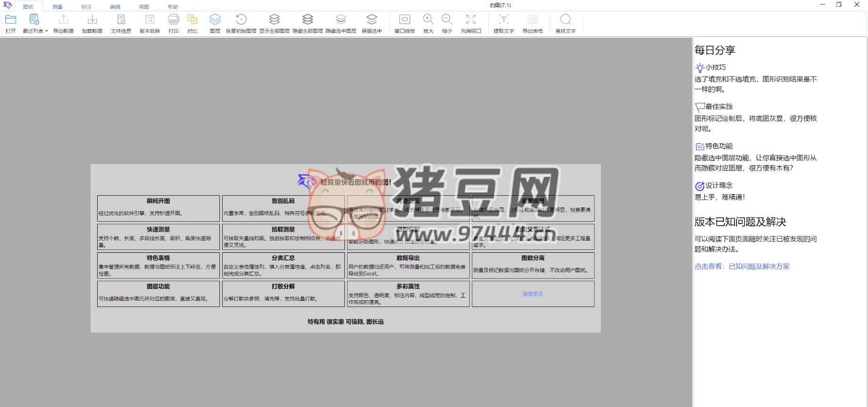The width and height of the screenshot is (868, 407).
Task: Click 充满视口 fit to viewport icon
Action: pos(471,20)
